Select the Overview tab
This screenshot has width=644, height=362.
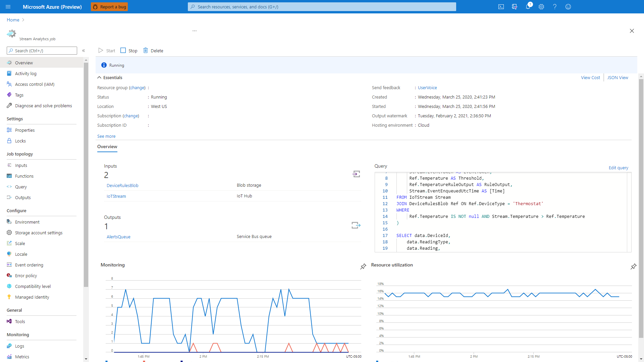[107, 147]
